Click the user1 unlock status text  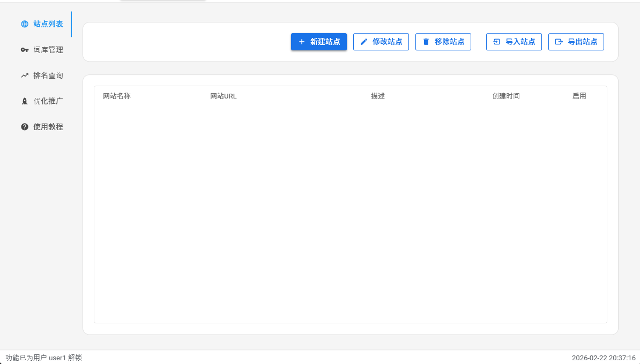[44, 358]
